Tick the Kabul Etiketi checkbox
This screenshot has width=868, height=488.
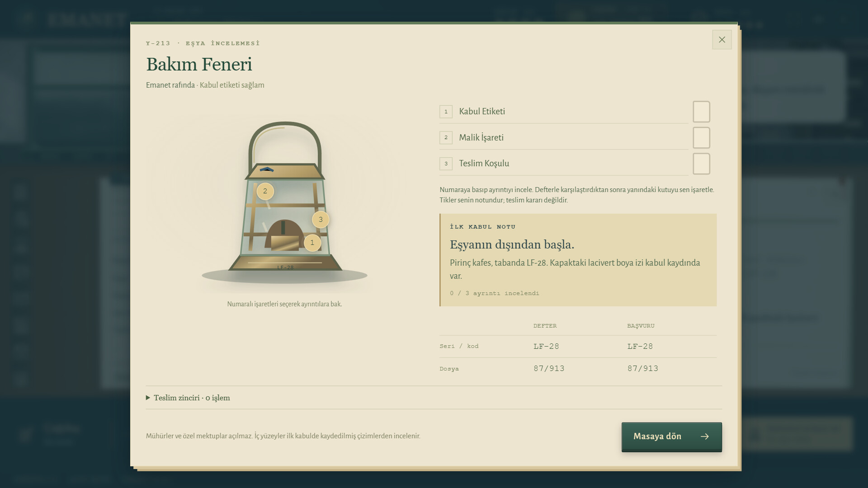coord(701,112)
